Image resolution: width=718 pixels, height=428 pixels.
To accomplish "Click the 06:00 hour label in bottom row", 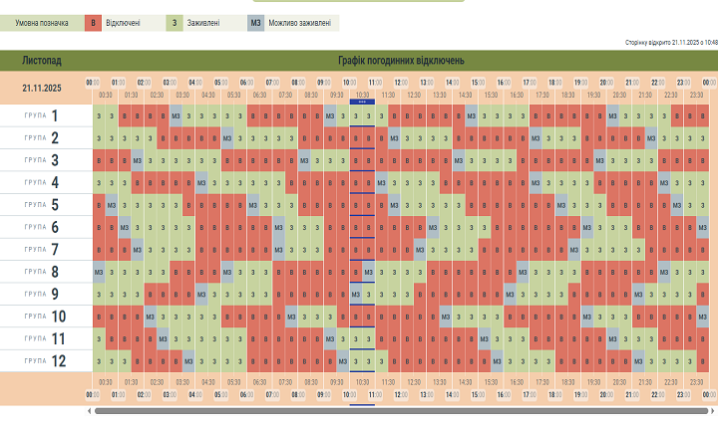I will pos(246,395).
